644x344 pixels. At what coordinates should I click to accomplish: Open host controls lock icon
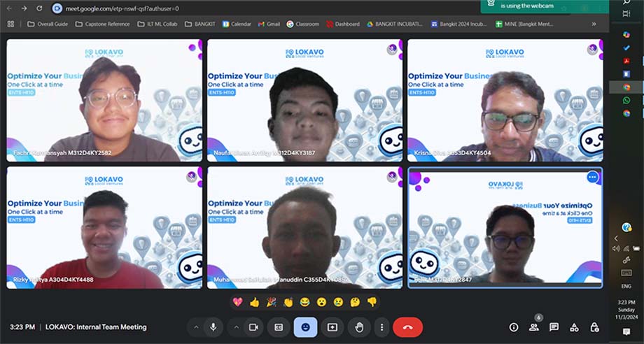pyautogui.click(x=594, y=327)
